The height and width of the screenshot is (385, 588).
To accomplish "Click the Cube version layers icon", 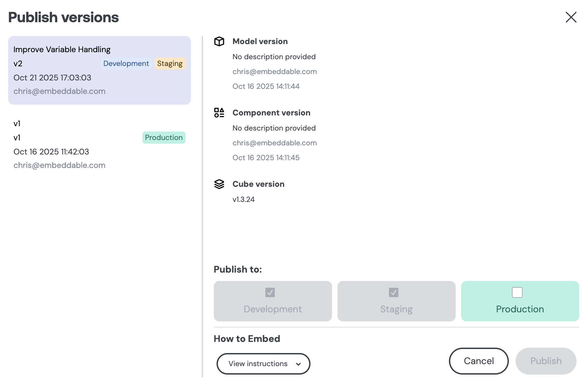I will tap(219, 184).
